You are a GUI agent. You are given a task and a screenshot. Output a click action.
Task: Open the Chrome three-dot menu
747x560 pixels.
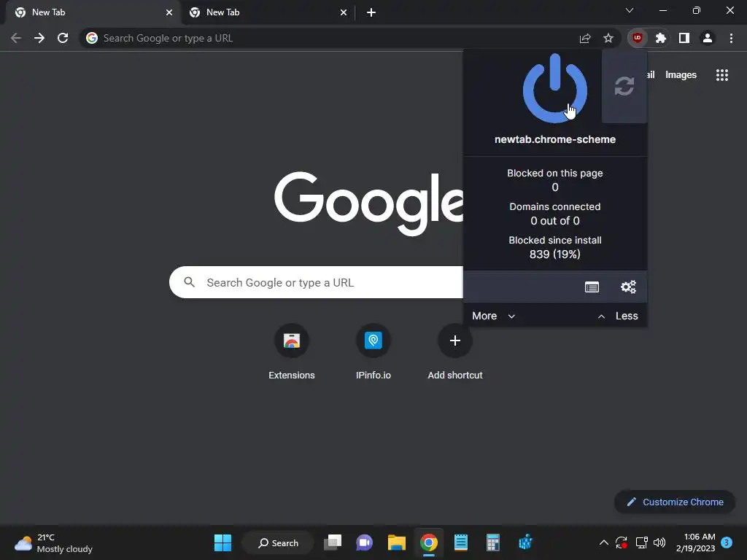click(x=731, y=38)
